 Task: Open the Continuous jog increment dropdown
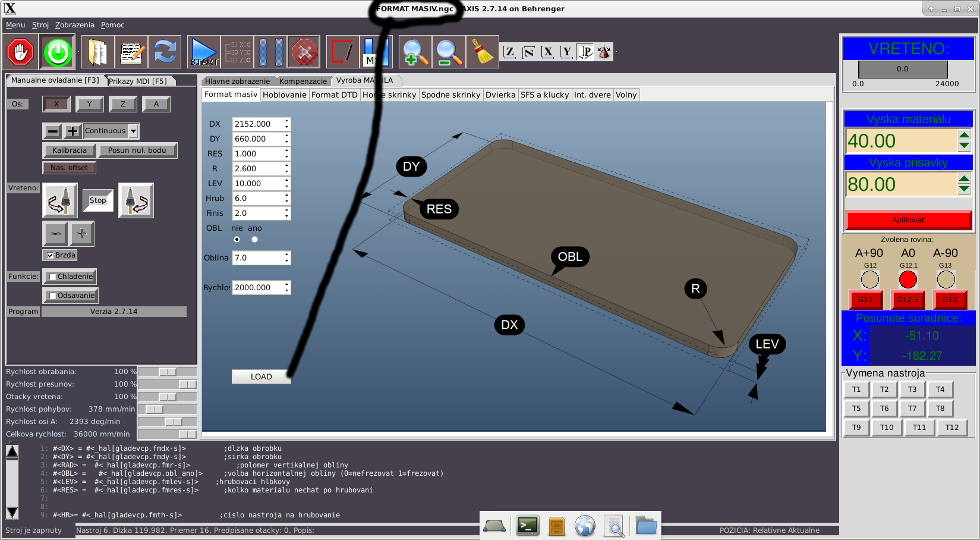[x=134, y=131]
